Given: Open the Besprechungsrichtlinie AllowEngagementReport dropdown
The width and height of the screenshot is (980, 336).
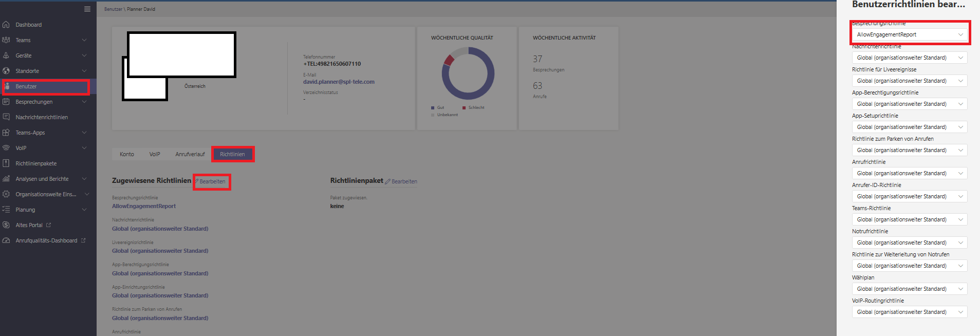Looking at the screenshot, I should 910,34.
